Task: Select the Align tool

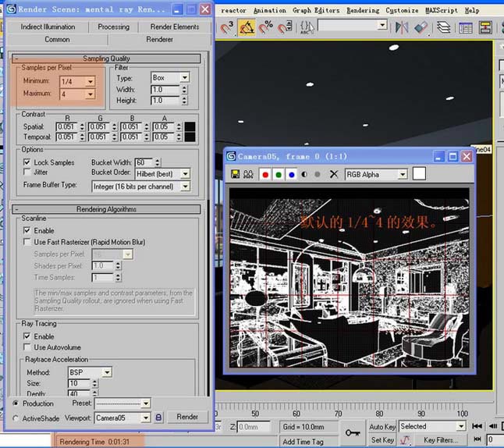Action: (x=421, y=27)
